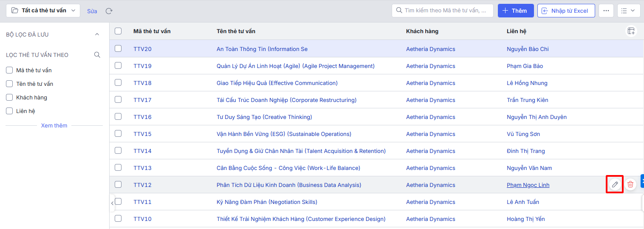Click the pencil edit icon on TTV12 row
Viewport: 644px width, 229px height.
[614, 184]
